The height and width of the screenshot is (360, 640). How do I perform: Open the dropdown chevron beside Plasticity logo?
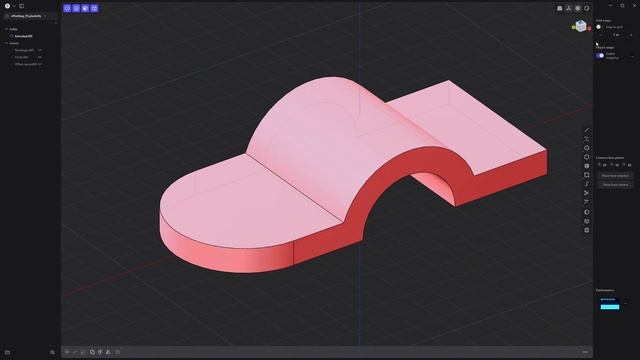pyautogui.click(x=13, y=6)
